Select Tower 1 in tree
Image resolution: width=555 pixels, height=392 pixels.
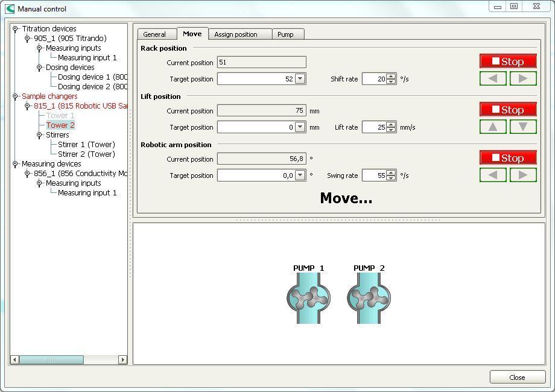[x=60, y=115]
